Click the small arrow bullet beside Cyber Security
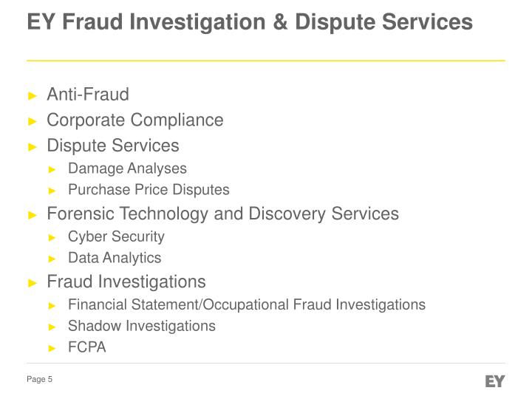The image size is (532, 399). pos(52,238)
